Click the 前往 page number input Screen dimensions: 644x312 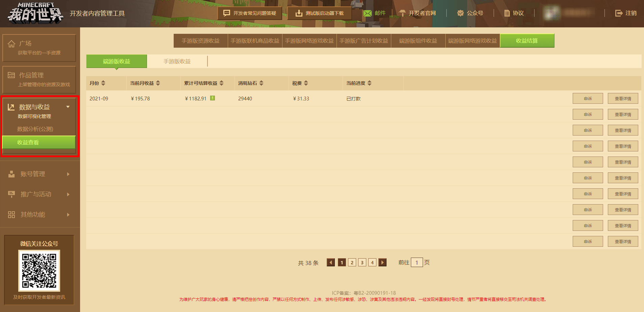pyautogui.click(x=417, y=262)
